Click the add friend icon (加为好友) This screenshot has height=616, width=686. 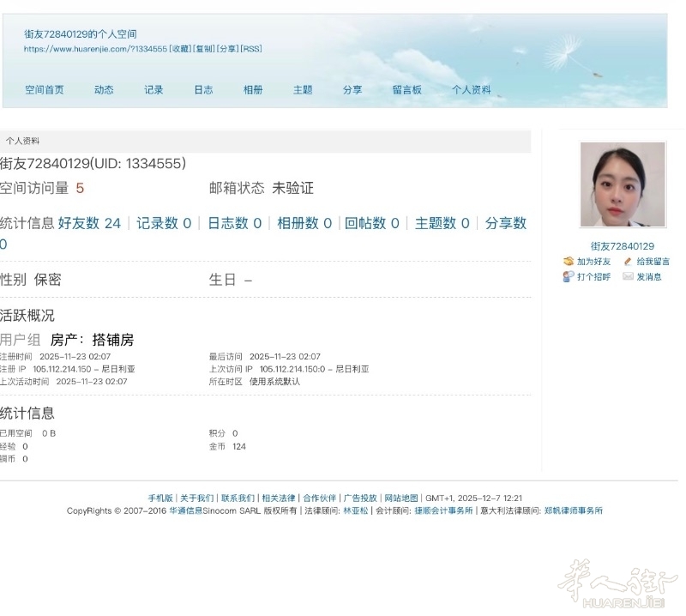(569, 262)
